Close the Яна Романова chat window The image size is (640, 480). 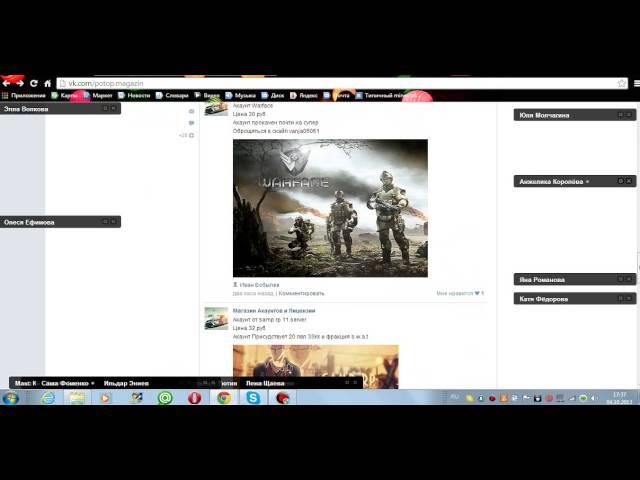(629, 279)
